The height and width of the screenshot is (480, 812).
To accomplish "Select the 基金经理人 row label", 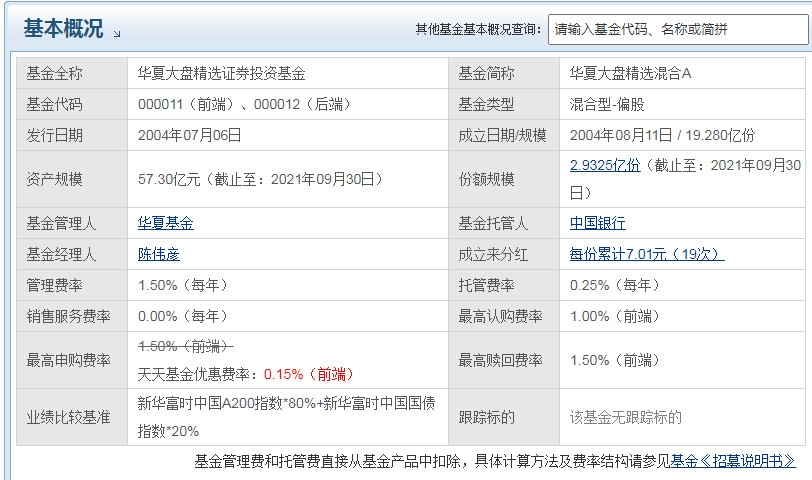I will pos(61,254).
